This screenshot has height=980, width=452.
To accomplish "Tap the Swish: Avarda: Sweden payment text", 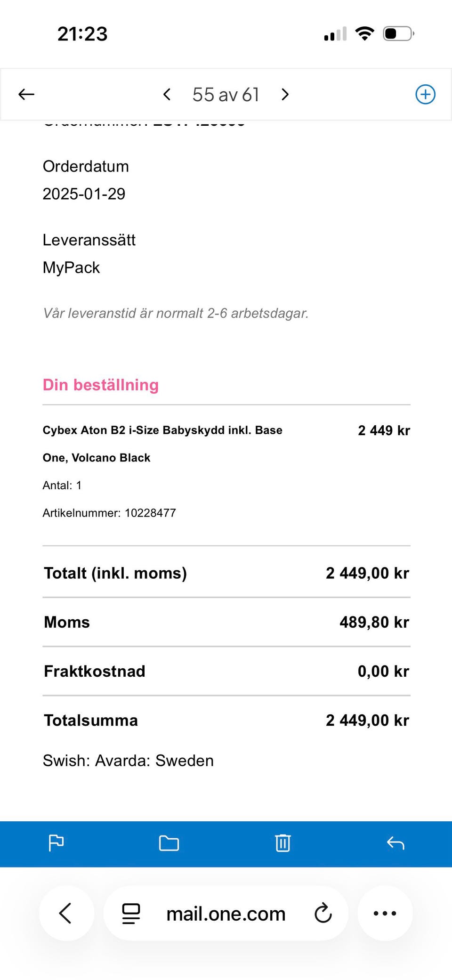I will point(128,761).
